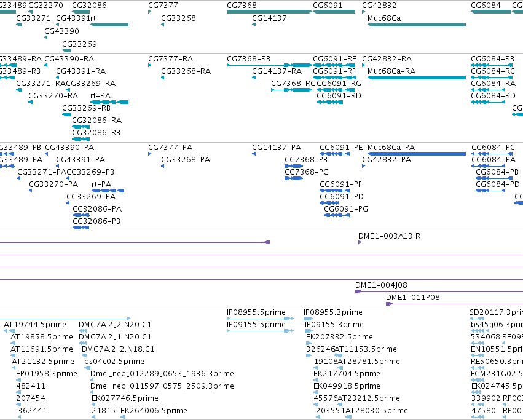Select the CG32086-PB protein label
Image resolution: width=523 pixels, height=420 pixels.
(96, 221)
